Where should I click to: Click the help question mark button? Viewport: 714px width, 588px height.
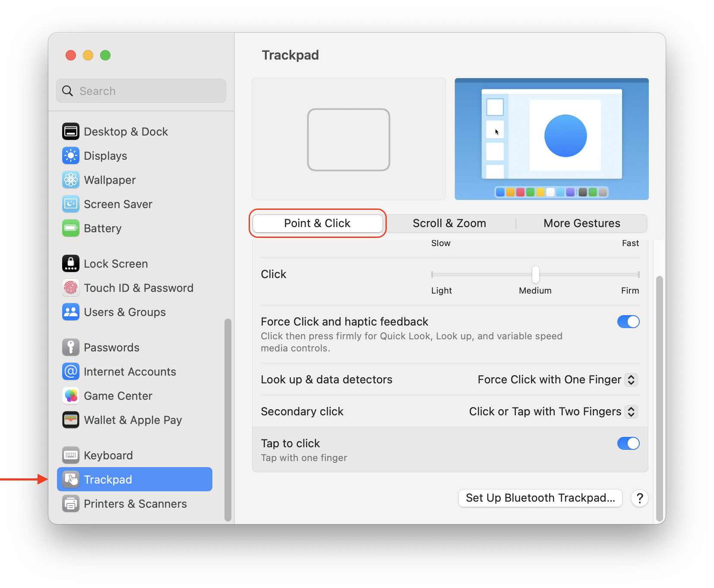[x=639, y=498]
